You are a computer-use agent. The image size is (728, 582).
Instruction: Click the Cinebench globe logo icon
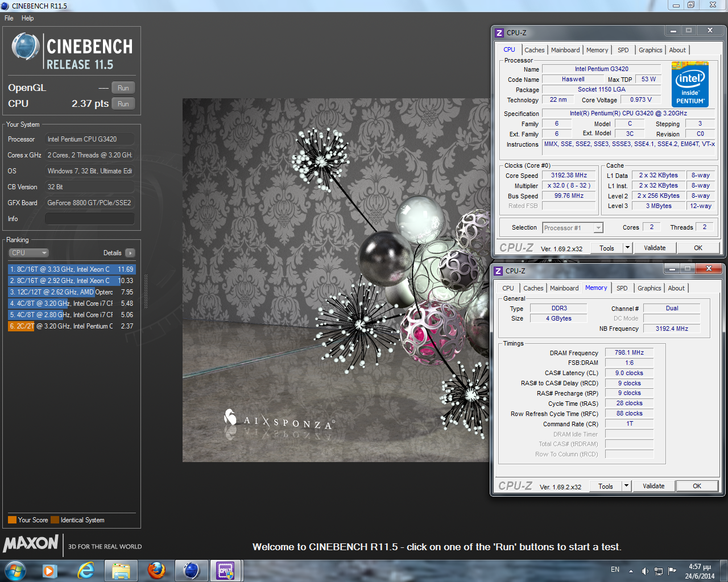26,47
